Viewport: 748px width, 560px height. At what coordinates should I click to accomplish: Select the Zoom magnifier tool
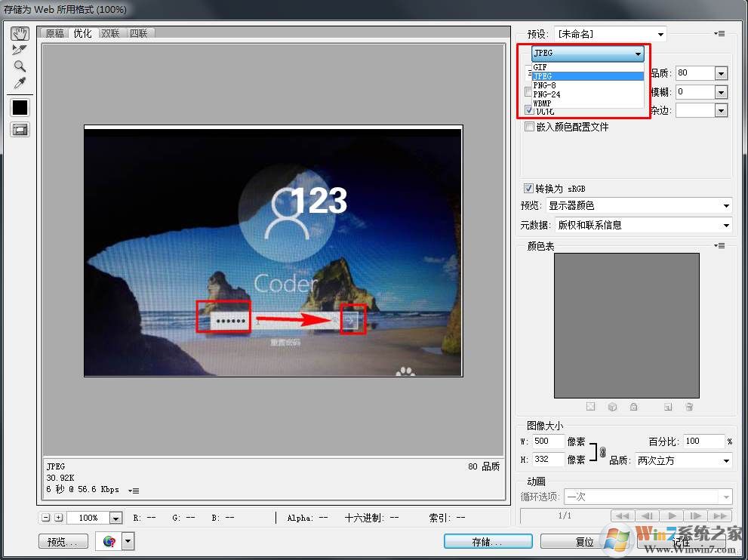[20, 66]
